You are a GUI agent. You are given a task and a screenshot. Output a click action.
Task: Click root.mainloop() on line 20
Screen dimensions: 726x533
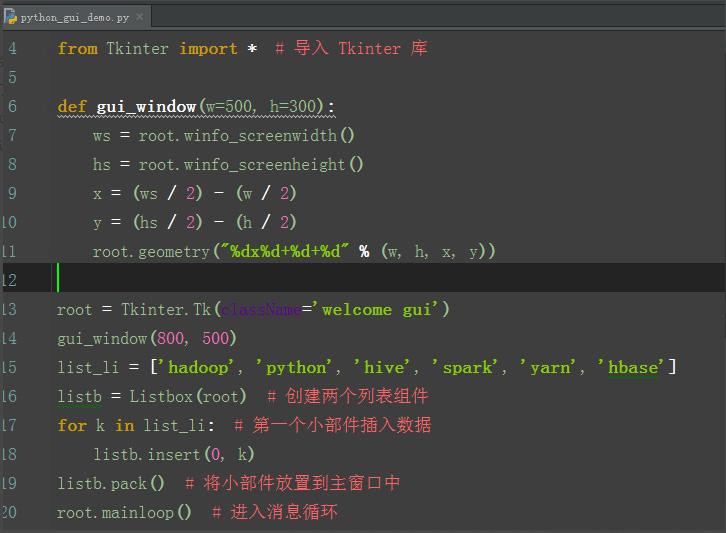(124, 512)
